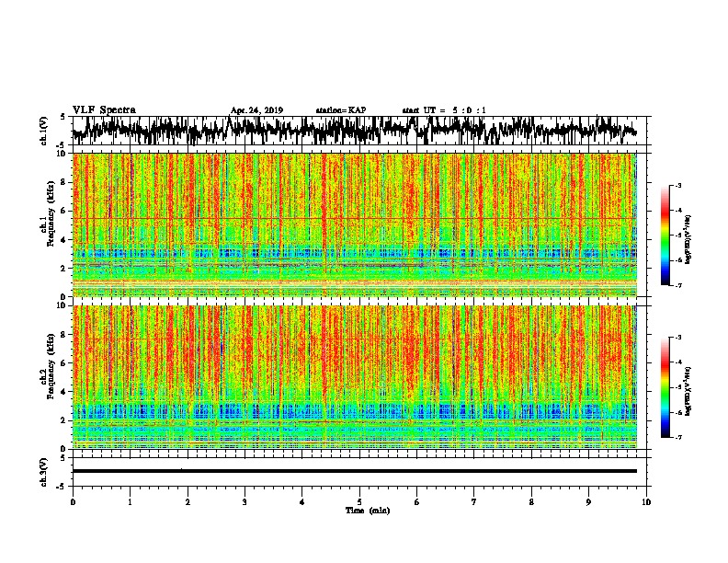
Task: Click the ch.2 spectrogram "8" kHz tick label
Action: [x=64, y=334]
